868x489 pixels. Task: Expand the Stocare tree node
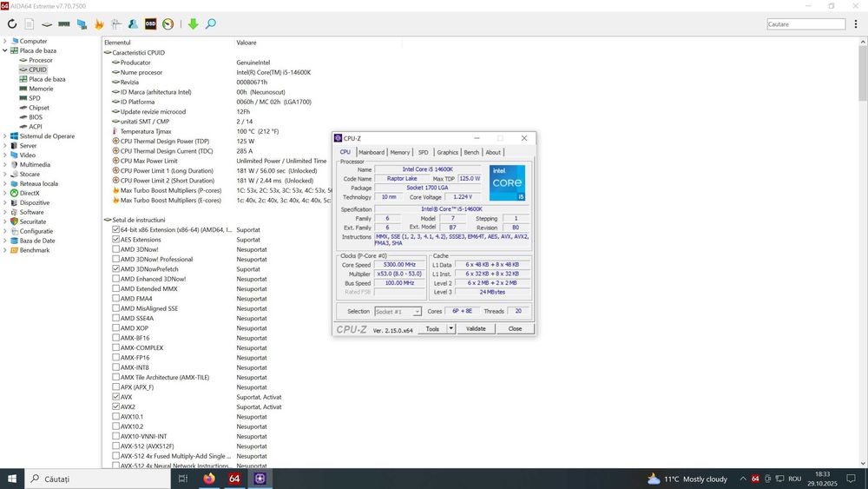[x=5, y=174]
